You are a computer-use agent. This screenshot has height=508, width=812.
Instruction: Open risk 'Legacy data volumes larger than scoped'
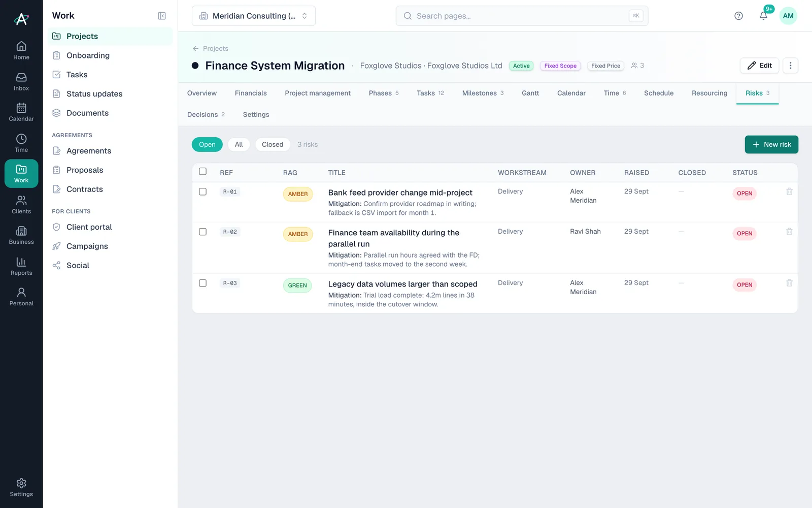pyautogui.click(x=402, y=284)
